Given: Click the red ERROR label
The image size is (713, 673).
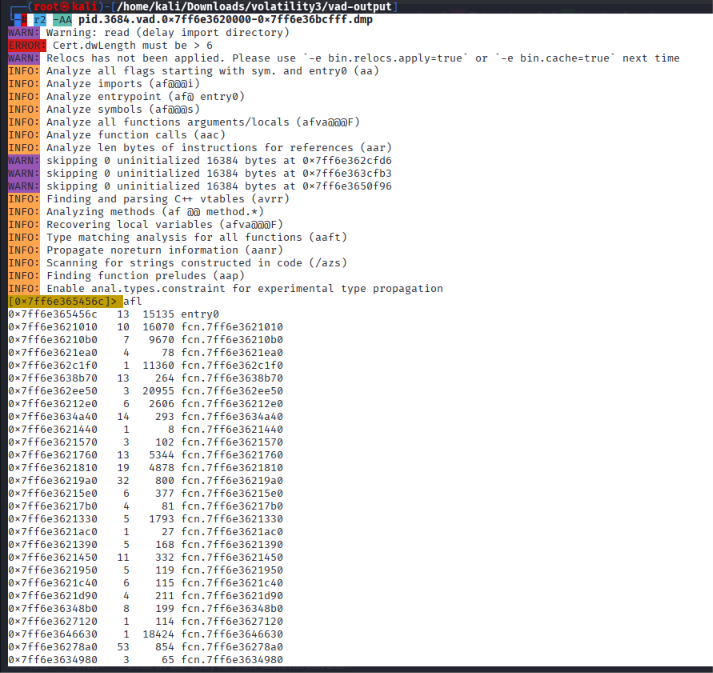Looking at the screenshot, I should (x=27, y=45).
